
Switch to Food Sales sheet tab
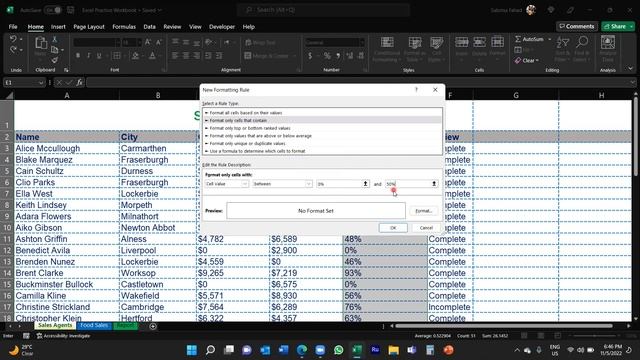click(94, 325)
